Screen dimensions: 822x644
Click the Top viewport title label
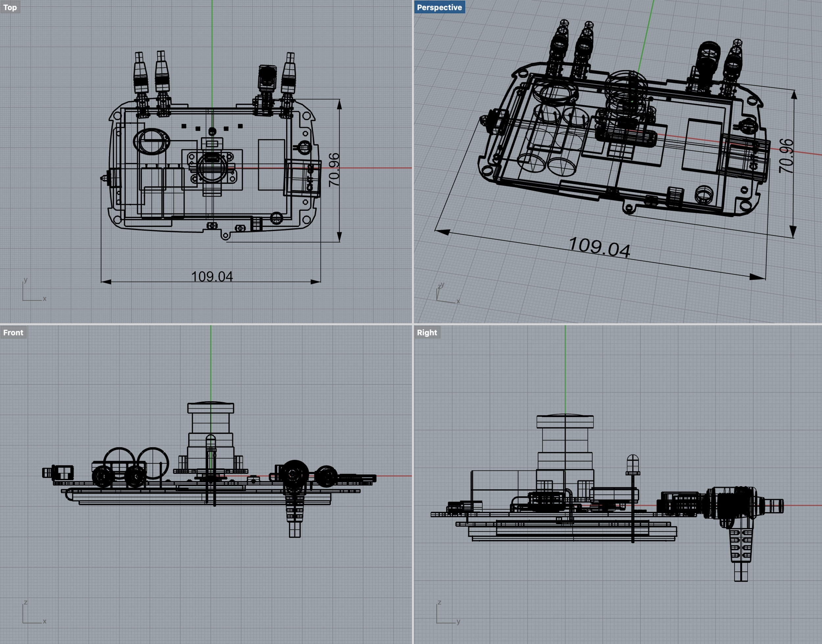pos(10,7)
